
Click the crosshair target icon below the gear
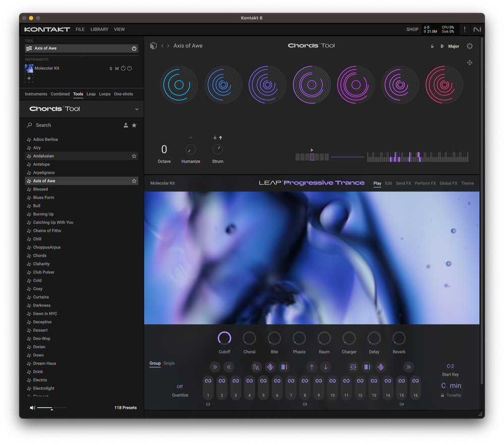(470, 62)
